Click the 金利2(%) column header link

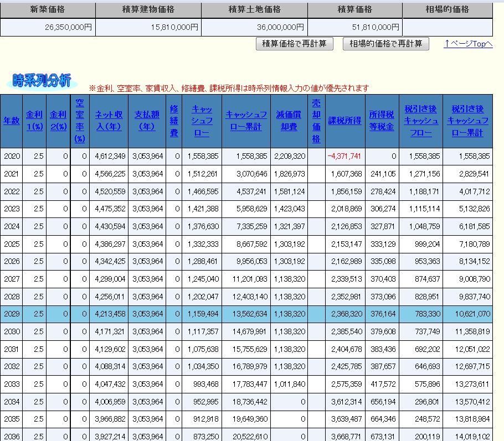pyautogui.click(x=58, y=121)
